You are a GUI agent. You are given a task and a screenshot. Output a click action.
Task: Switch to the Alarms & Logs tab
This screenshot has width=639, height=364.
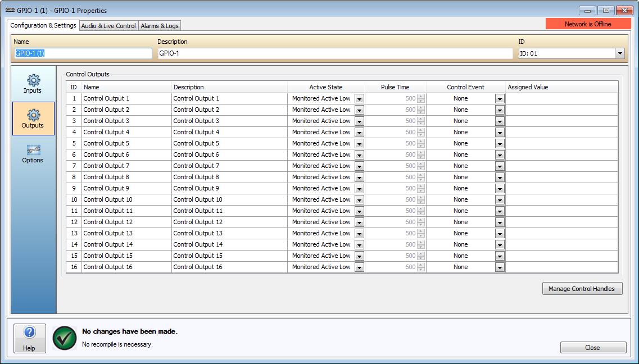pos(160,26)
